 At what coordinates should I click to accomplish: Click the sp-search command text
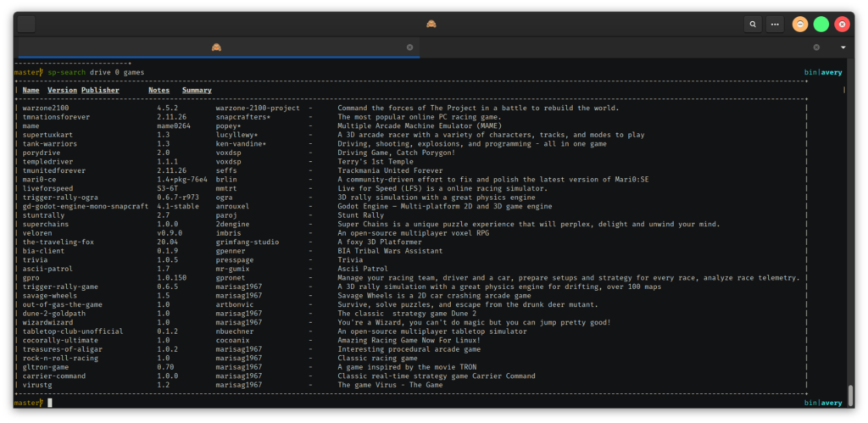(x=67, y=72)
